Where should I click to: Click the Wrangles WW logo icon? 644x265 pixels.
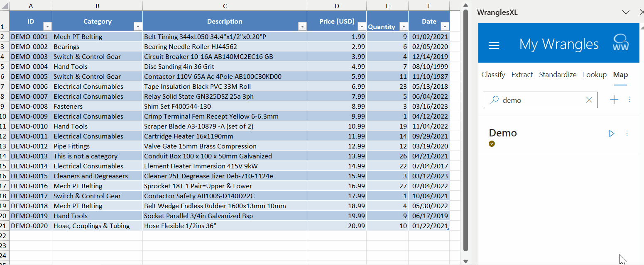(621, 43)
